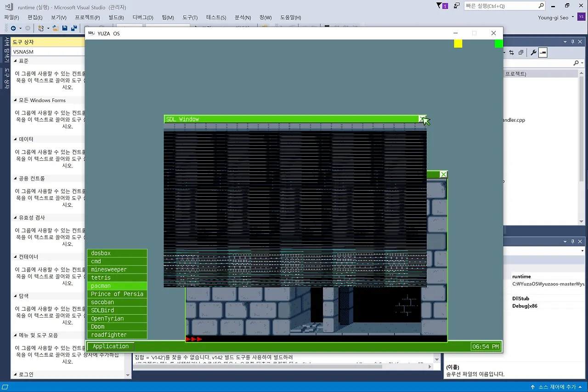Open the 분석(N) menu
588x392 pixels.
pyautogui.click(x=243, y=17)
